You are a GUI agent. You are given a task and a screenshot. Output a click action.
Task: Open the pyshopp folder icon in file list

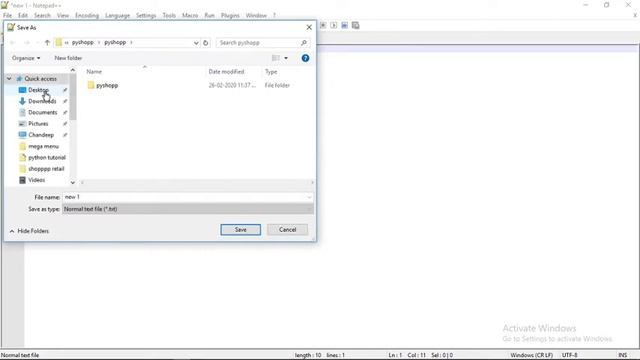click(91, 85)
